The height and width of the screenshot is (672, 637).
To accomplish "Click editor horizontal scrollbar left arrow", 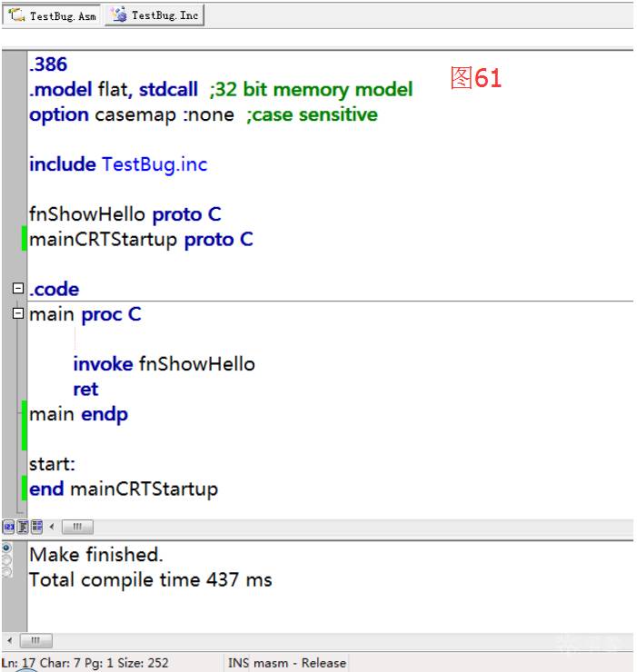I will 52,527.
